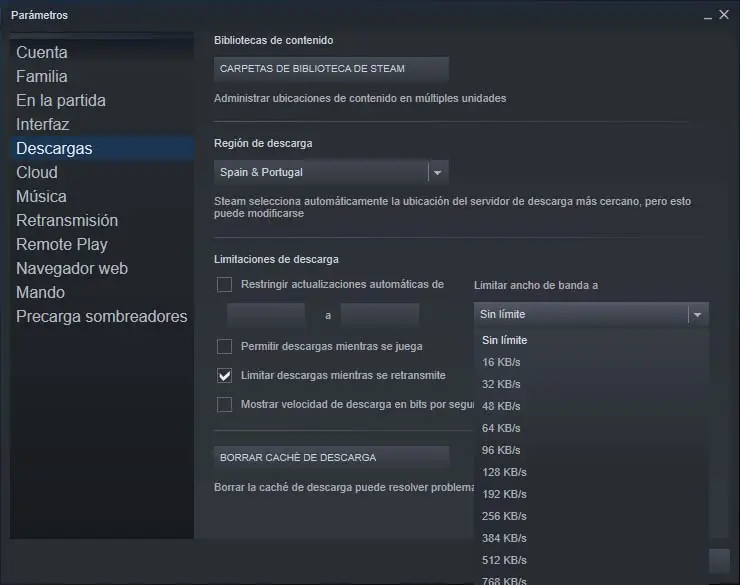Enable Restringir actualizaciones automáticas checkbox
The image size is (740, 585).
[224, 284]
